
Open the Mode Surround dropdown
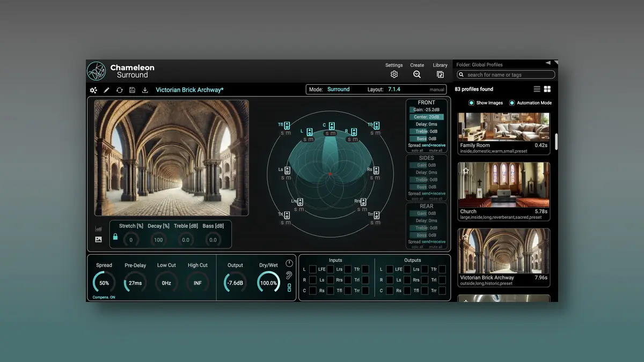pyautogui.click(x=339, y=90)
